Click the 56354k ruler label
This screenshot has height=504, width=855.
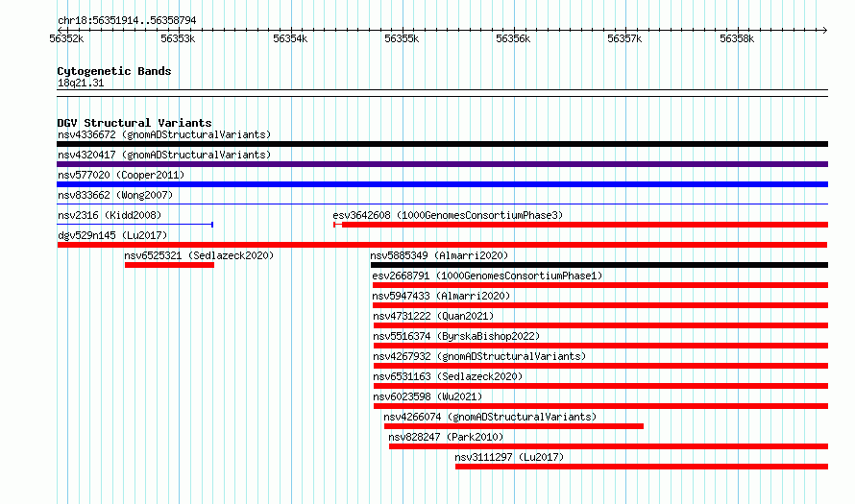coord(290,38)
